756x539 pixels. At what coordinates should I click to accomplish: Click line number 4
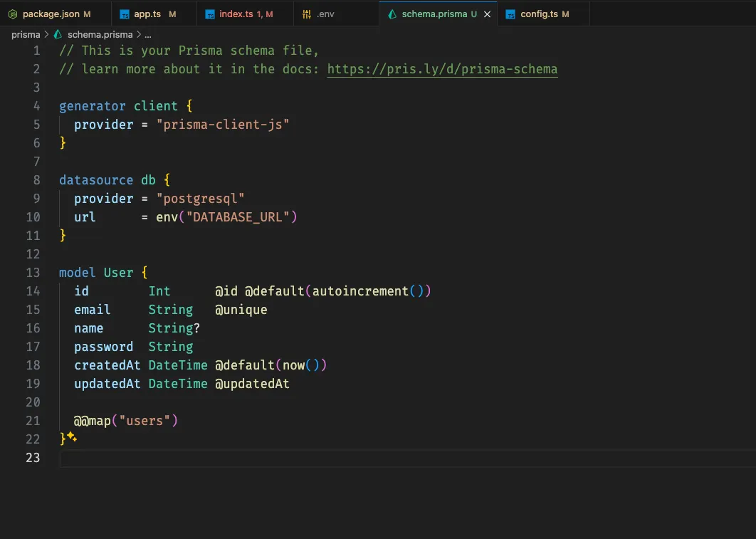36,106
